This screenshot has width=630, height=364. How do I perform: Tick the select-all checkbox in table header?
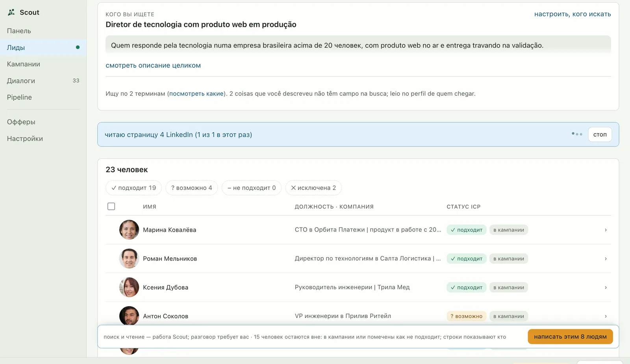(x=111, y=206)
